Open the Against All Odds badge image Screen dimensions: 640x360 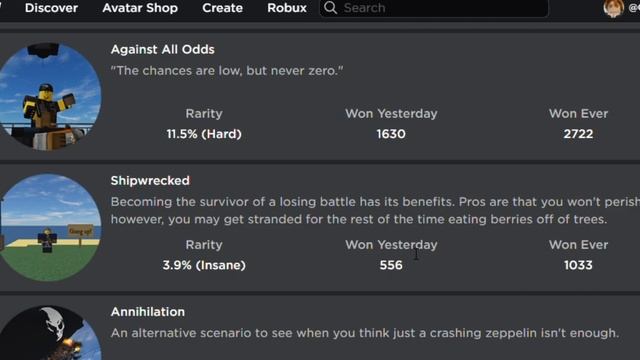click(49, 97)
